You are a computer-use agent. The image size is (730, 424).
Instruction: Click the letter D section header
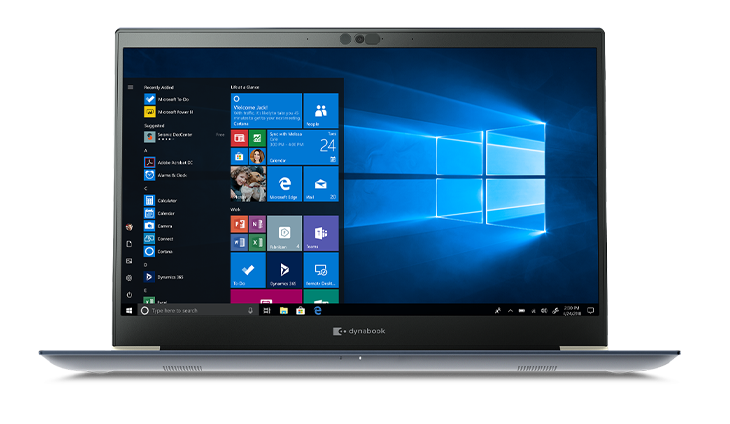click(146, 265)
